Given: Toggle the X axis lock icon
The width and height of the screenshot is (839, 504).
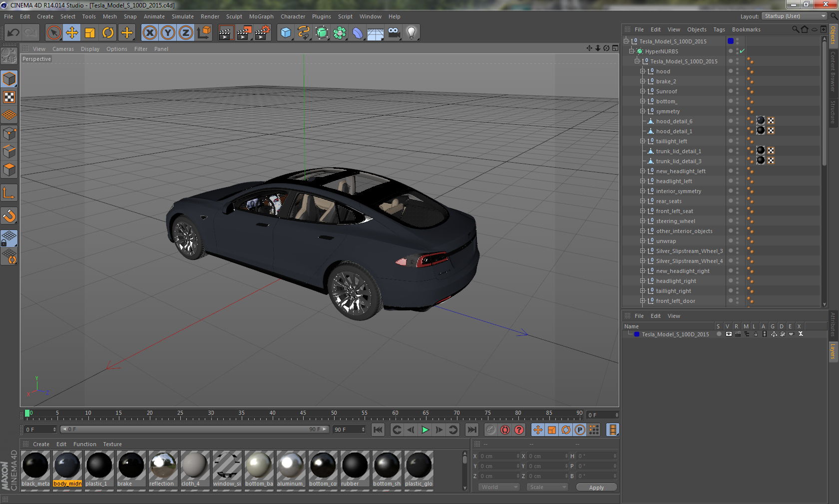Looking at the screenshot, I should (149, 33).
